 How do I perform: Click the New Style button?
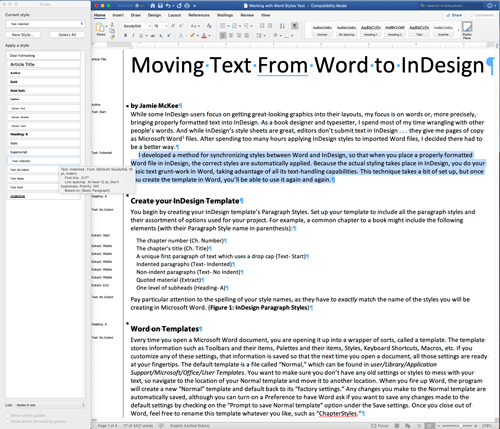(x=23, y=35)
